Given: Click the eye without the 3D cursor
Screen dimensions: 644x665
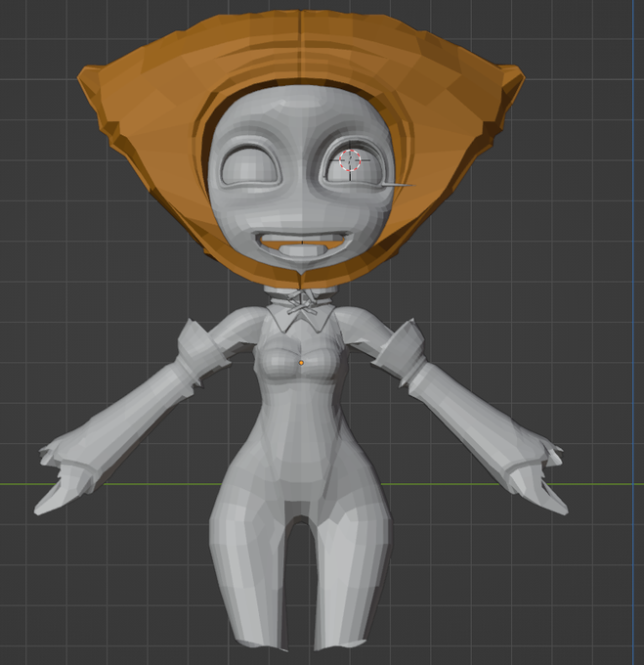Looking at the screenshot, I should (x=251, y=166).
